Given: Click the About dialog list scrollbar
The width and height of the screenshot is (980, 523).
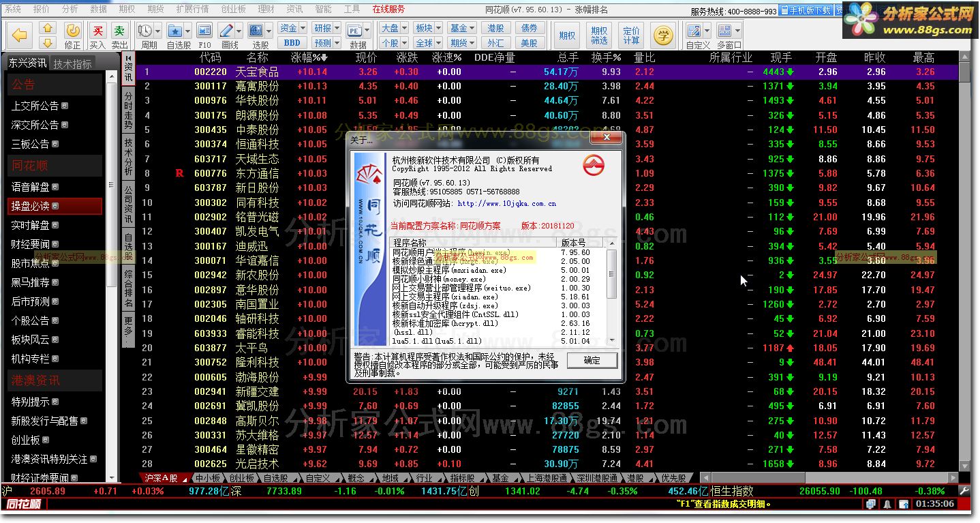Looking at the screenshot, I should [611, 292].
